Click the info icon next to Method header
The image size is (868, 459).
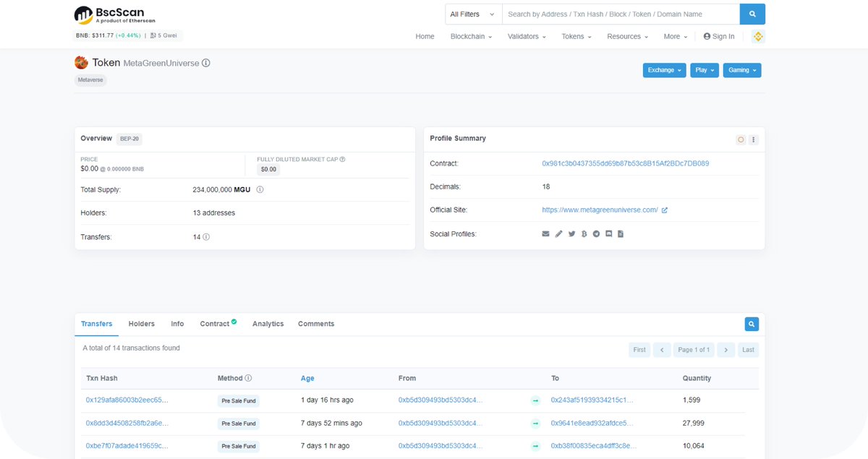(248, 378)
